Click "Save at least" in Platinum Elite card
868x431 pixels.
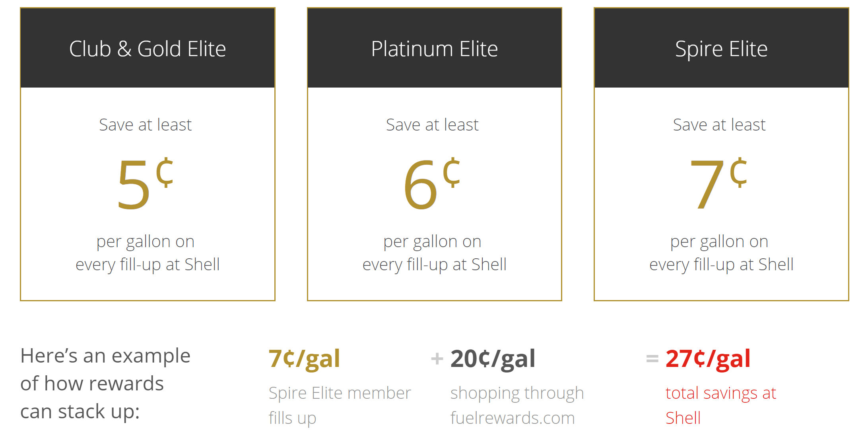tap(432, 125)
